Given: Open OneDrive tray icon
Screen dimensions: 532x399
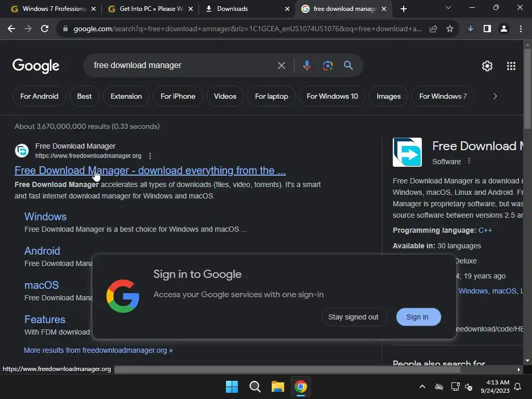Looking at the screenshot, I should [439, 387].
